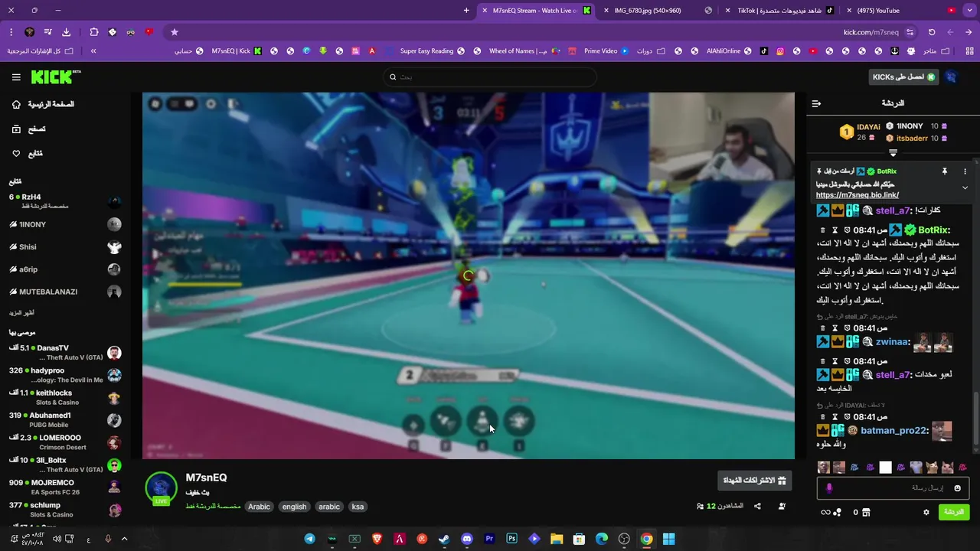This screenshot has width=980, height=551.
Task: Open Photoshop from the taskbar
Action: click(x=511, y=539)
